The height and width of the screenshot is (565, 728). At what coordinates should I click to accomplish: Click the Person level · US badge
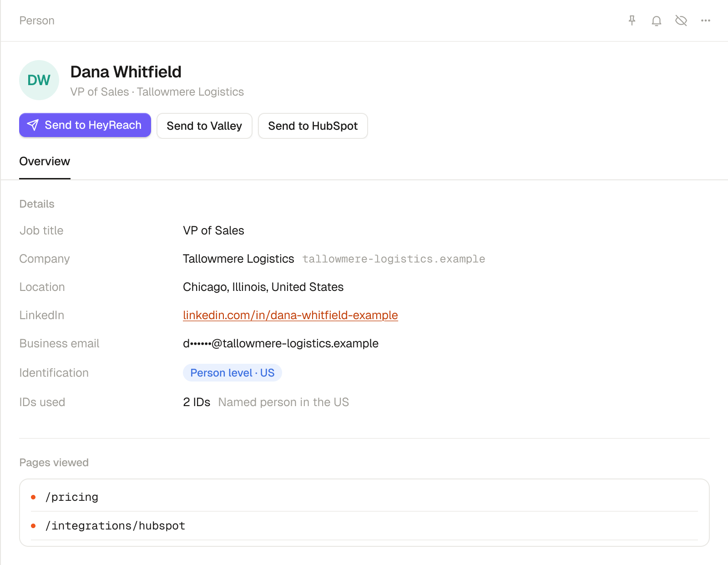[x=233, y=373]
